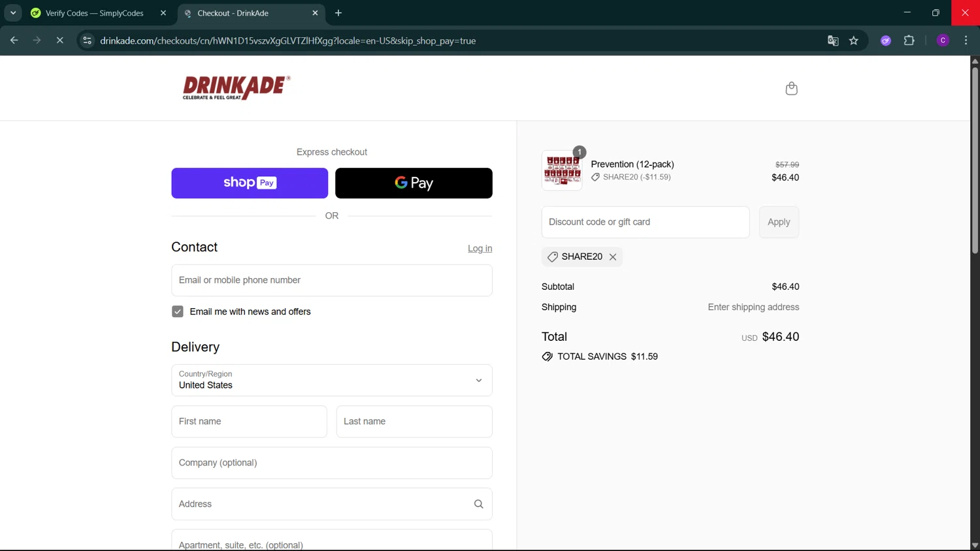Click the Prevention (12-pack) product name
Screen dimensions: 980x551
click(x=632, y=165)
